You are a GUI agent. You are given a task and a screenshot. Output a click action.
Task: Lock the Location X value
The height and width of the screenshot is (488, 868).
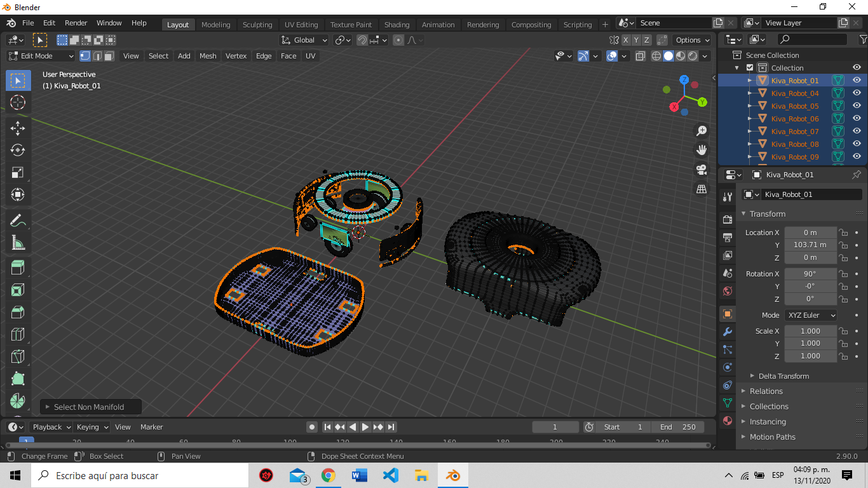(x=843, y=233)
